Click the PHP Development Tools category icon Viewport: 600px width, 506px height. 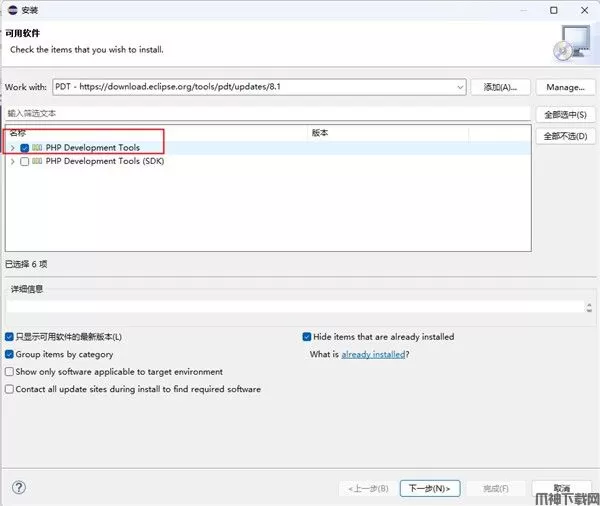[37, 147]
